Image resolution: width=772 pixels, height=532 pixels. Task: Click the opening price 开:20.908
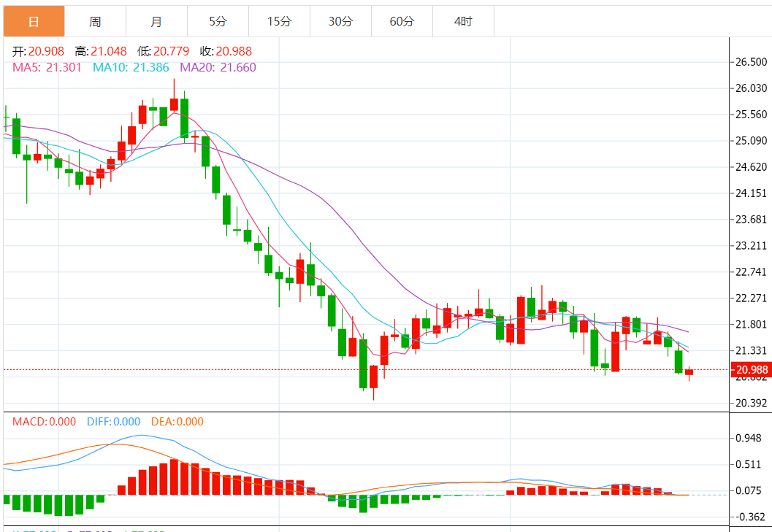click(39, 51)
